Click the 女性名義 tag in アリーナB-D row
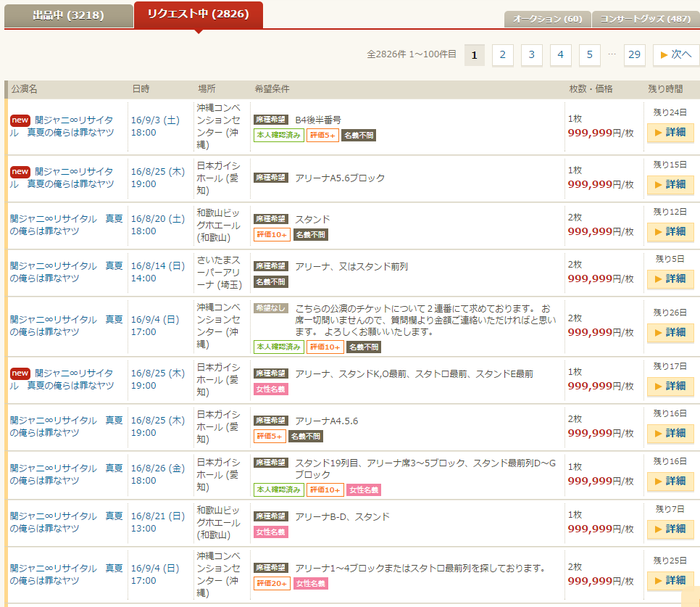Image resolution: width=700 pixels, height=607 pixels. coord(271,532)
